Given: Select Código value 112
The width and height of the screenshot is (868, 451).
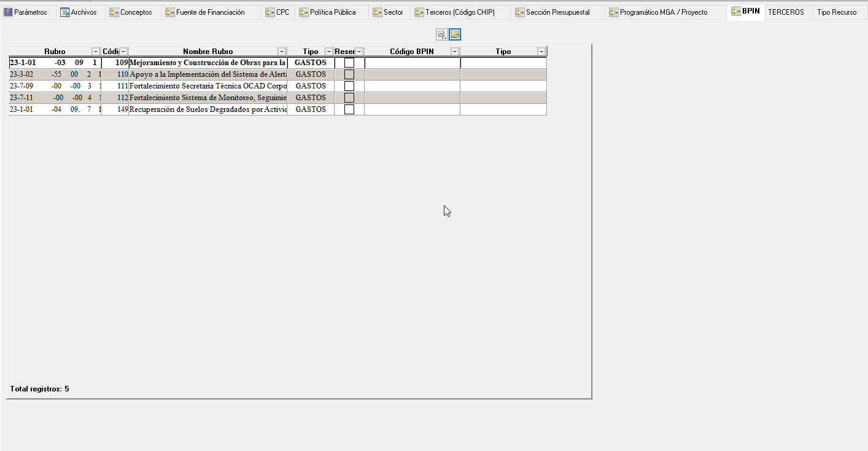Looking at the screenshot, I should [122, 98].
